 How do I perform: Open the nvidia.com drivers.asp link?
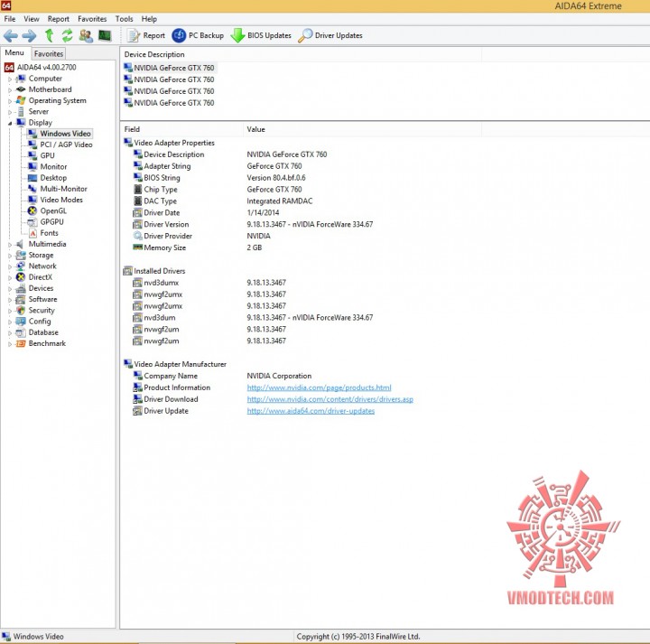click(x=330, y=399)
